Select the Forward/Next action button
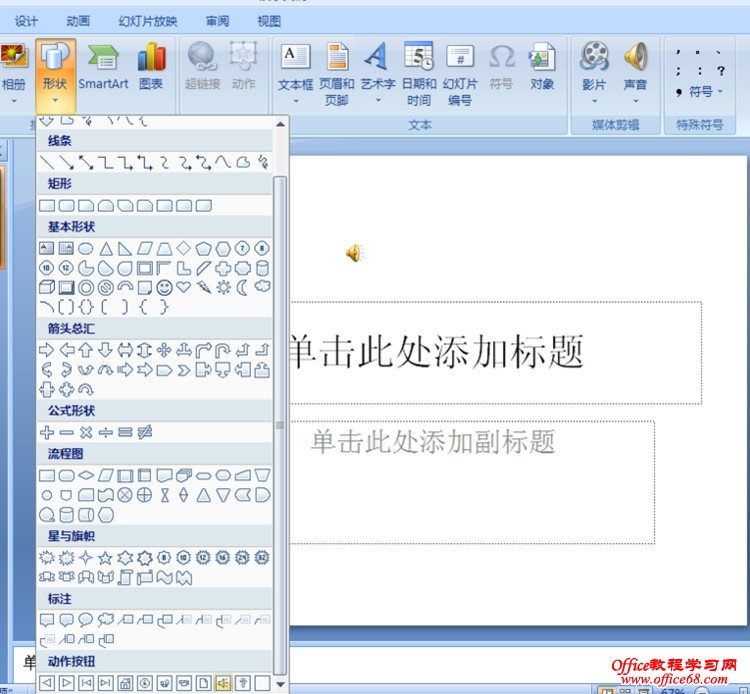The width and height of the screenshot is (750, 694). pos(66,683)
